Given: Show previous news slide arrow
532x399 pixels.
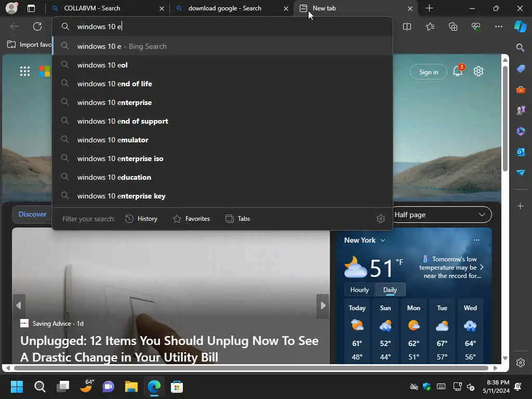Looking at the screenshot, I should point(19,305).
